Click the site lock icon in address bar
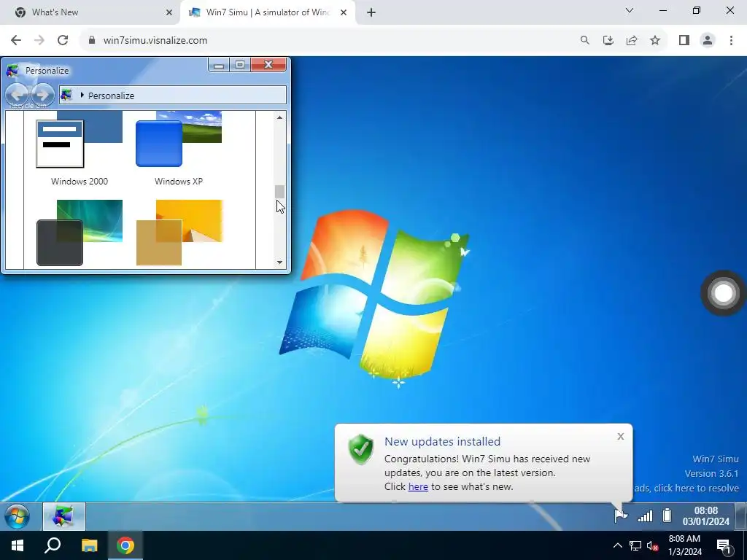Image resolution: width=747 pixels, height=560 pixels. tap(92, 41)
